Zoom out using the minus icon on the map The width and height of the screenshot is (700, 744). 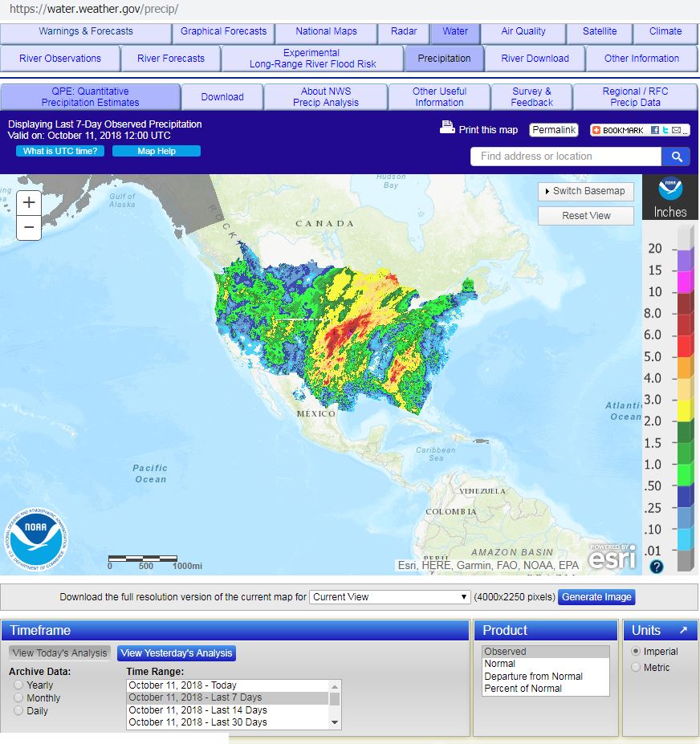28,227
